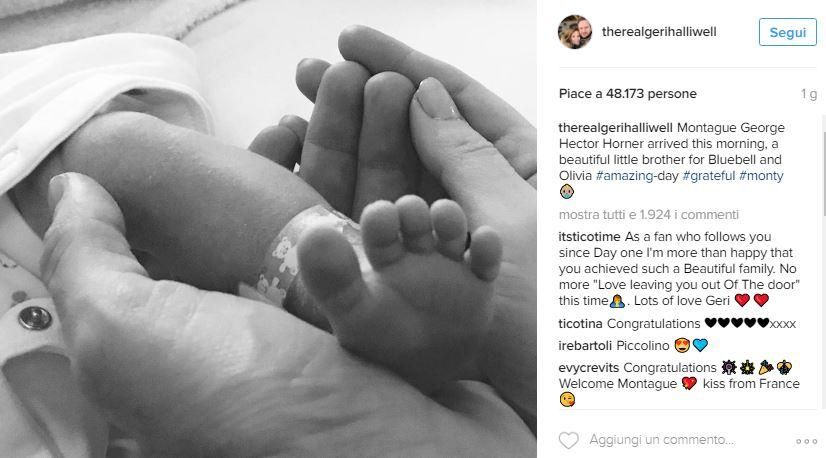Open the #grateful hashtag link
The width and height of the screenshot is (826, 458).
709,176
